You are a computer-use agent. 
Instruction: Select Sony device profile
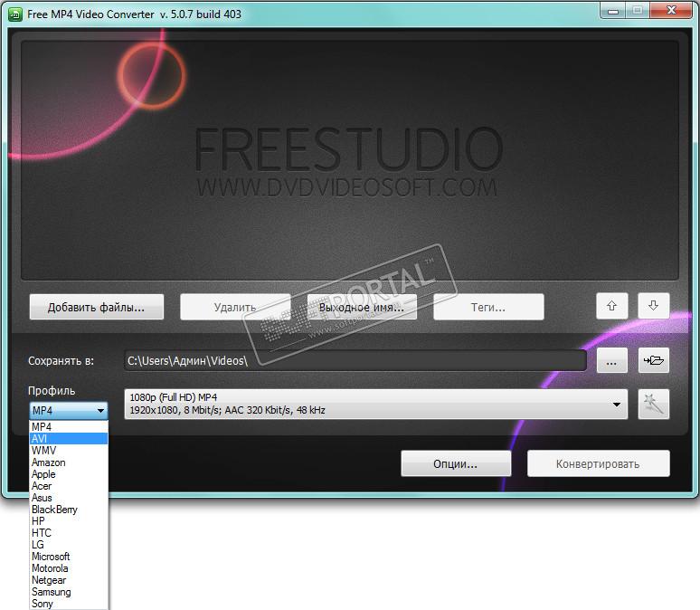(69, 604)
